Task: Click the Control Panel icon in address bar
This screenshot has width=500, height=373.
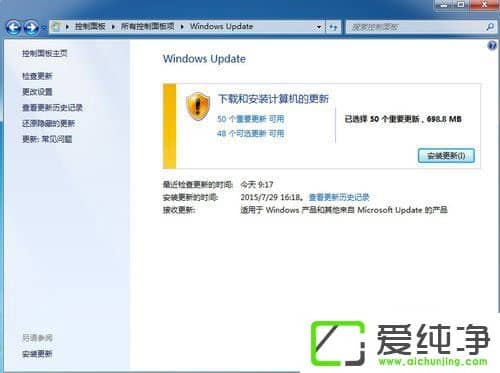Action: [x=56, y=27]
